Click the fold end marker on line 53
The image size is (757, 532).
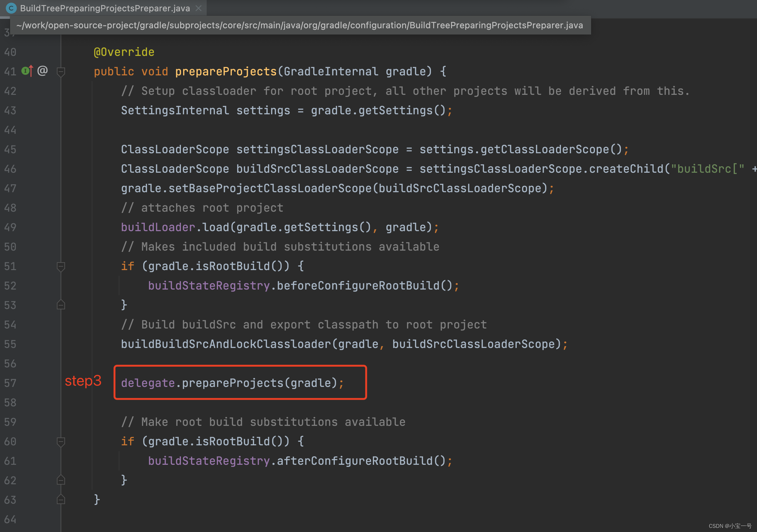coord(61,305)
